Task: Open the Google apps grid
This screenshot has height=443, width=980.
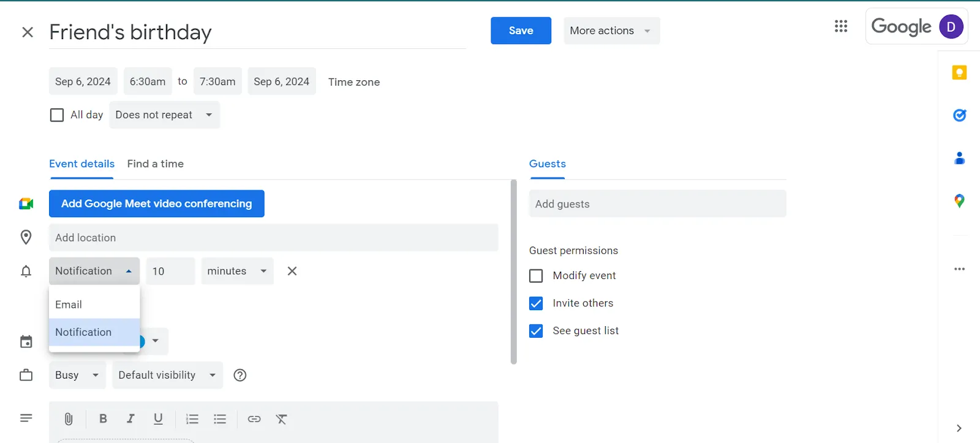Action: coord(841,26)
